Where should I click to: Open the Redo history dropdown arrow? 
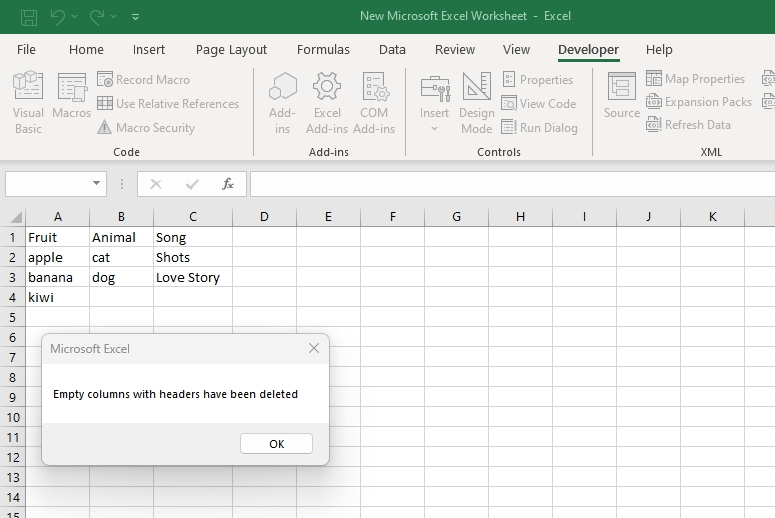(113, 17)
